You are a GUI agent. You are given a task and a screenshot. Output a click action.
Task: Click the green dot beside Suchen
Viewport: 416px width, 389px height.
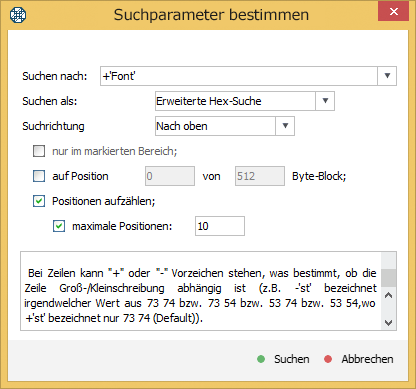(x=261, y=359)
